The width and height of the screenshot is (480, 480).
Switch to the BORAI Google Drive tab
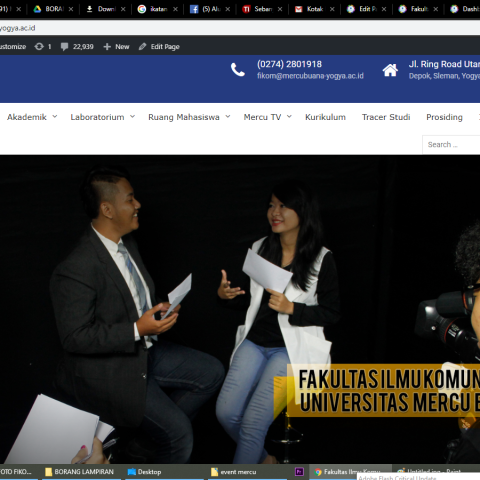coord(52,9)
